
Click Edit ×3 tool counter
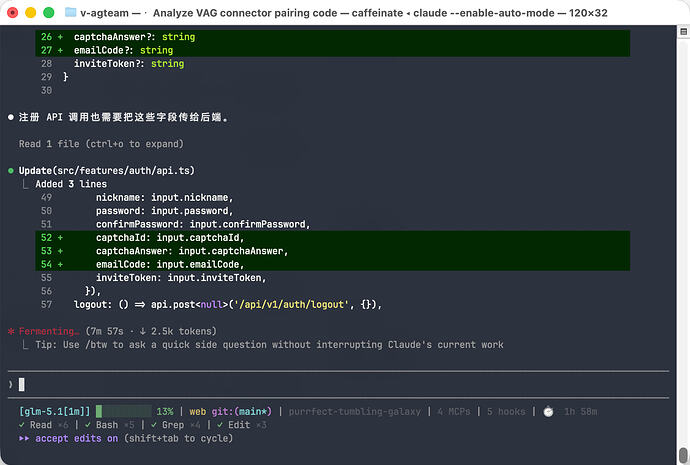pyautogui.click(x=247, y=425)
